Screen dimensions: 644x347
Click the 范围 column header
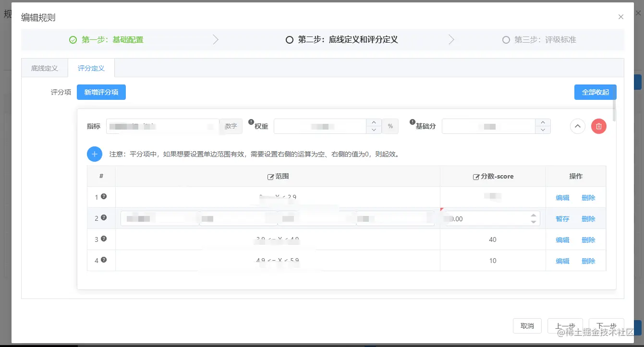pyautogui.click(x=278, y=177)
